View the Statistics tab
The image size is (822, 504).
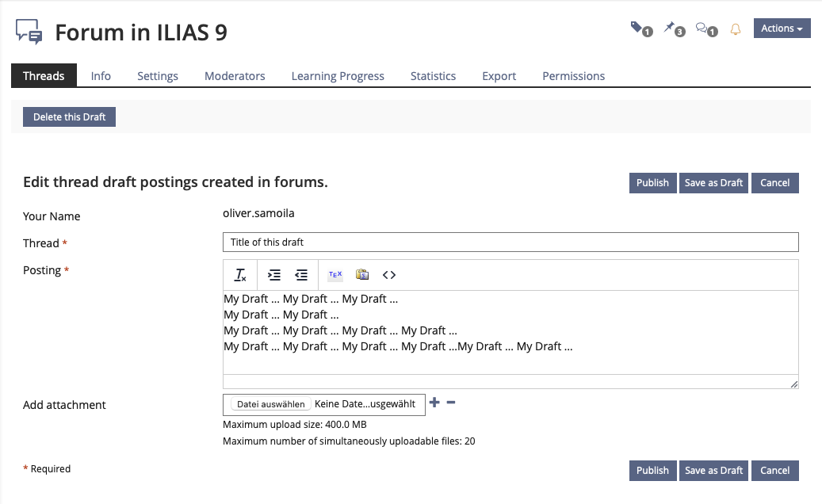tap(433, 76)
